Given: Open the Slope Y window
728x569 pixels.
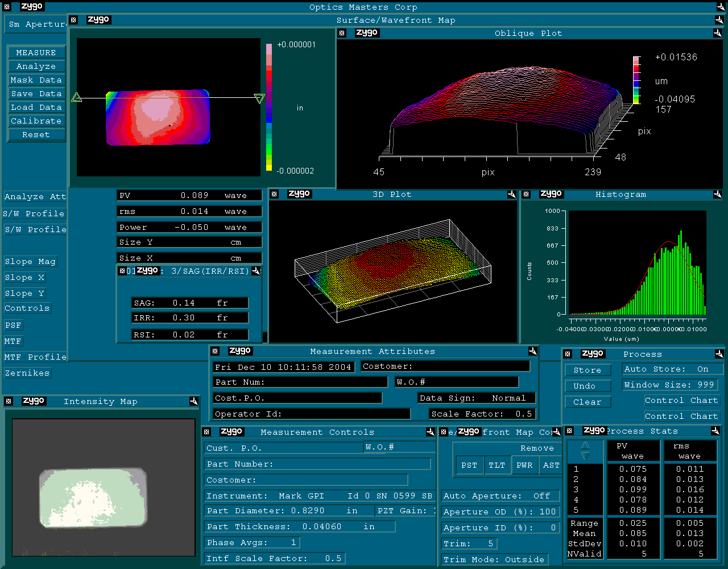Looking at the screenshot, I should point(24,293).
